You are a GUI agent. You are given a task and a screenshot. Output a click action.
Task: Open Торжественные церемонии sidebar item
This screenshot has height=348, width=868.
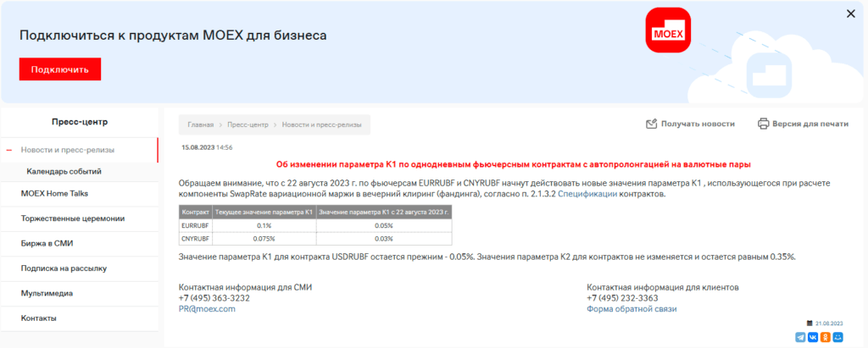click(73, 218)
